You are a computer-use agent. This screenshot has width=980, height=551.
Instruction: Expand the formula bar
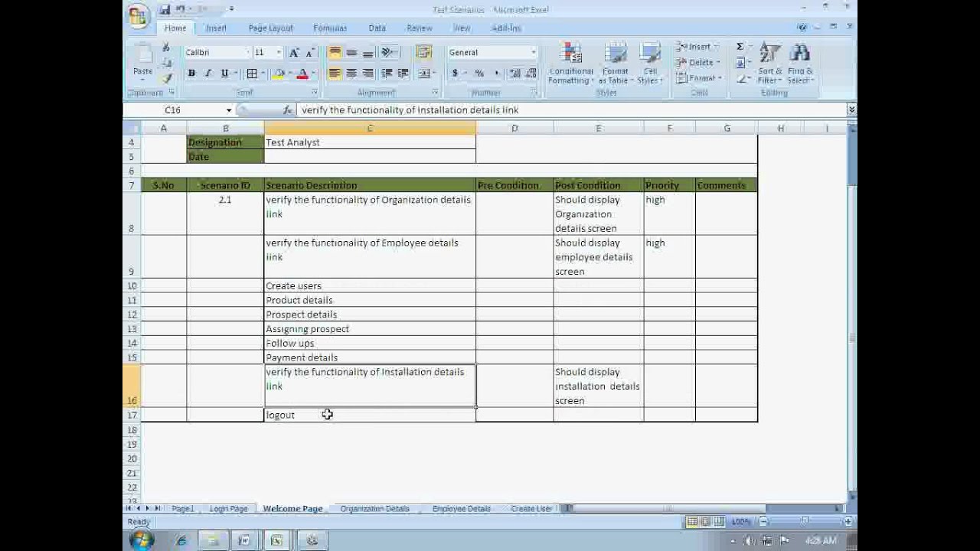[851, 110]
